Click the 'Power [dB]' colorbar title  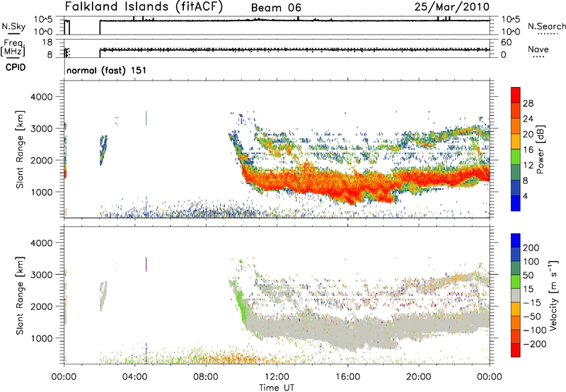pos(540,149)
